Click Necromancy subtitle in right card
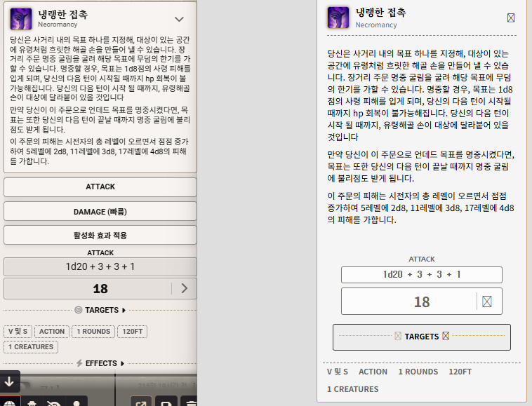 coord(376,25)
